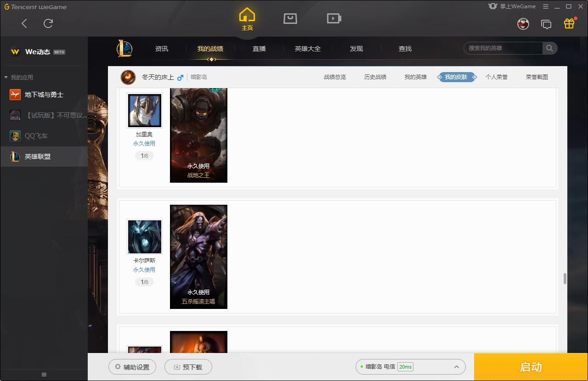
Task: Click the 暗影岛 server label by summoner
Action: click(199, 77)
